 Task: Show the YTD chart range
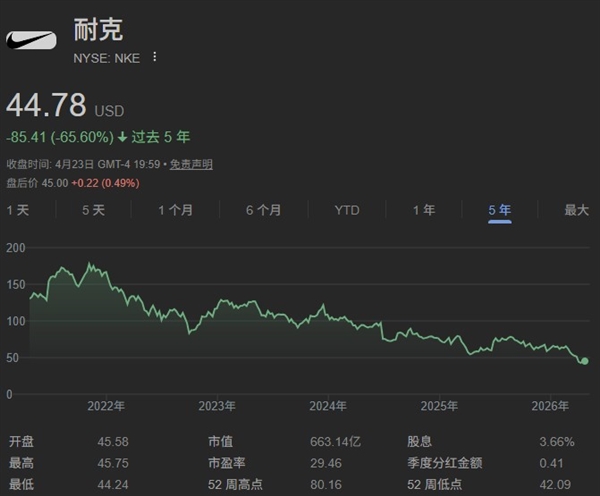(347, 210)
